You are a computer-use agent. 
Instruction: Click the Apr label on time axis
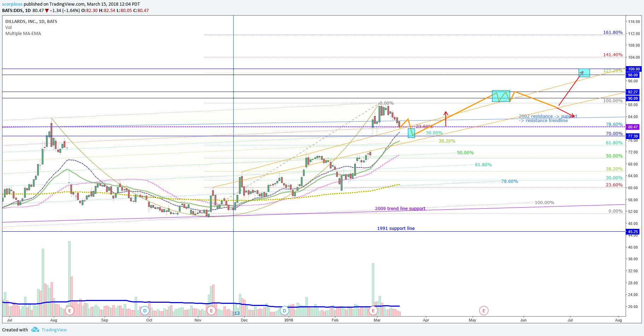(x=426, y=320)
